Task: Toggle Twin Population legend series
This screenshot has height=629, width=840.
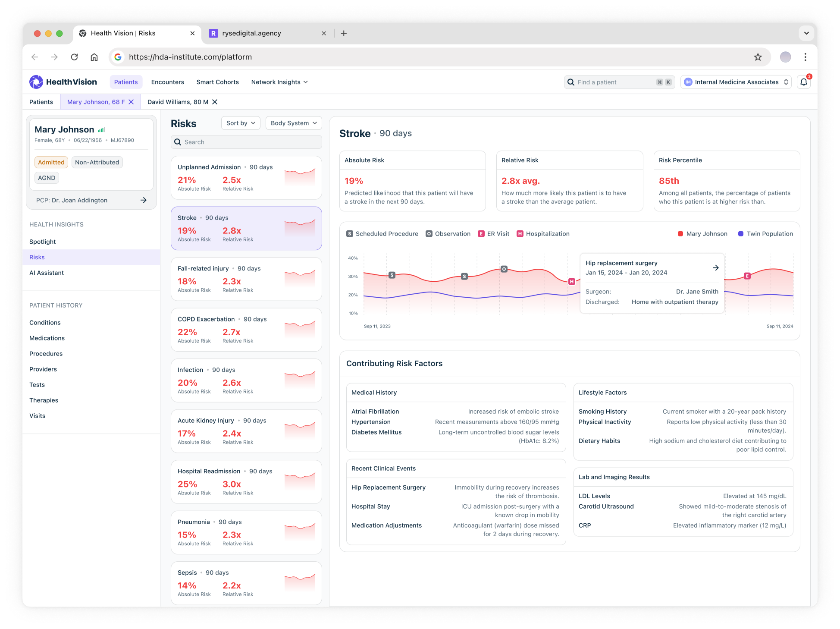Action: (765, 234)
